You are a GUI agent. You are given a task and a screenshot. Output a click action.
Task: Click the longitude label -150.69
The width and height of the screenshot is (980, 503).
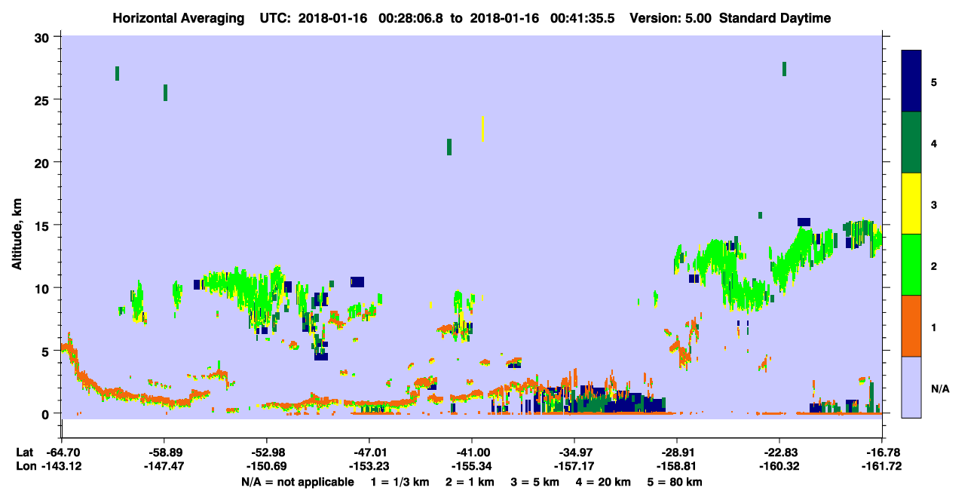click(266, 467)
